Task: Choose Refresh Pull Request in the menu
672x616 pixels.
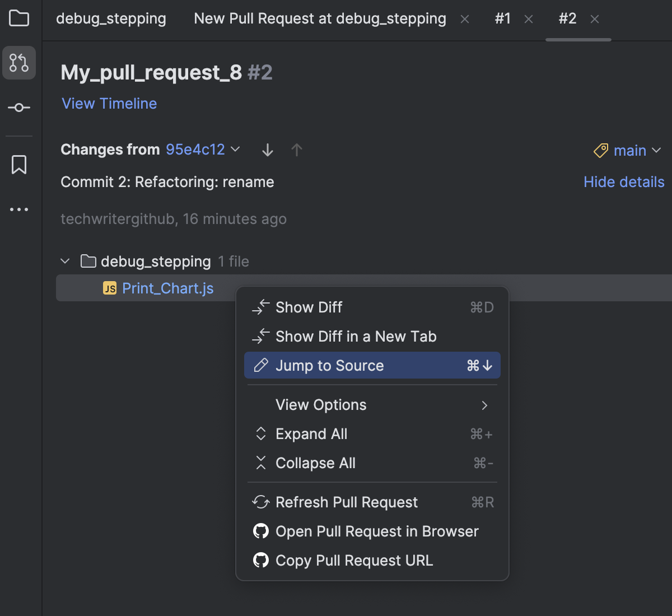Action: [x=347, y=502]
